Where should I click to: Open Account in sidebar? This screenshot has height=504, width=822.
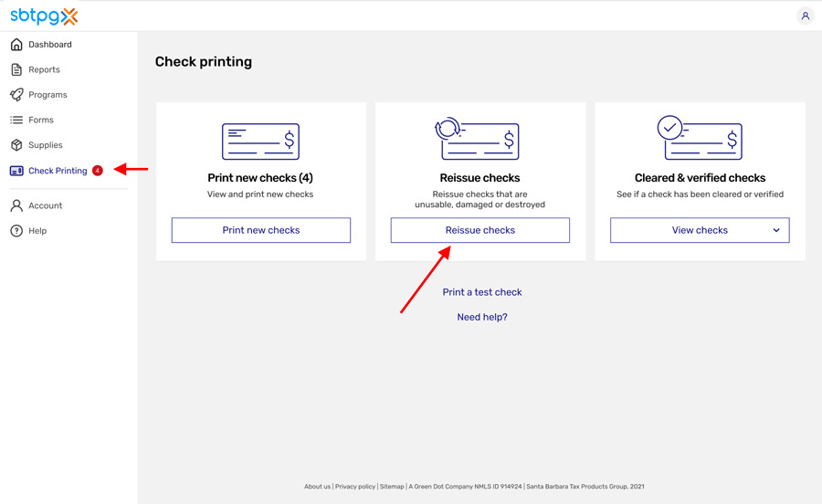45,205
